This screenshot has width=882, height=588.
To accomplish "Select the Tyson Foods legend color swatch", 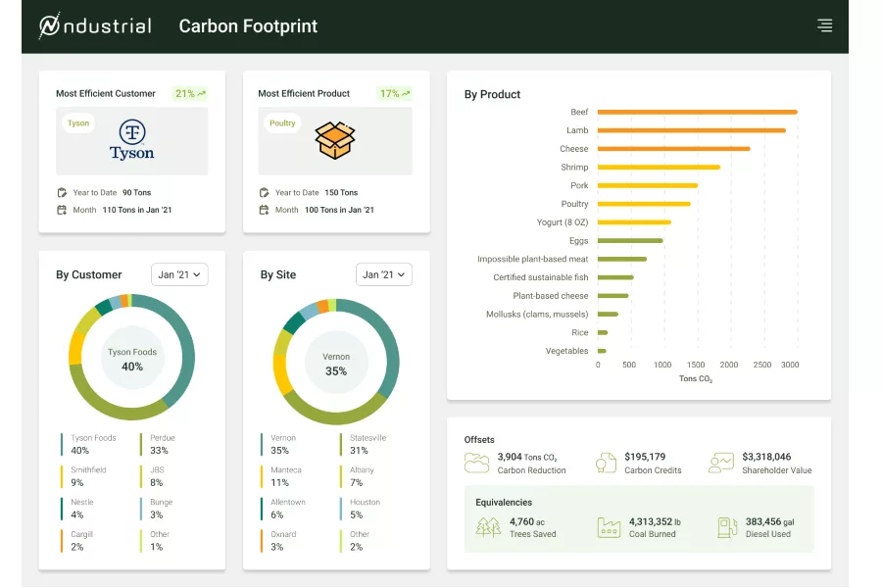I will (x=62, y=444).
